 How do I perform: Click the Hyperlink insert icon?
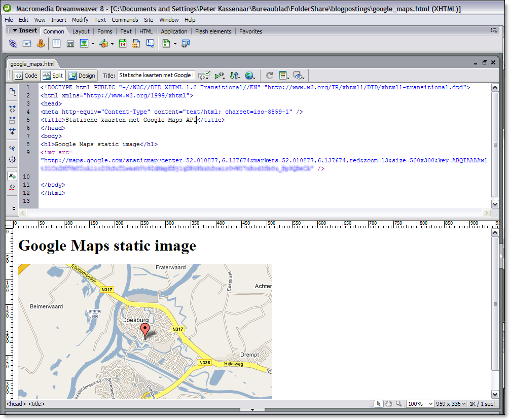click(x=13, y=43)
